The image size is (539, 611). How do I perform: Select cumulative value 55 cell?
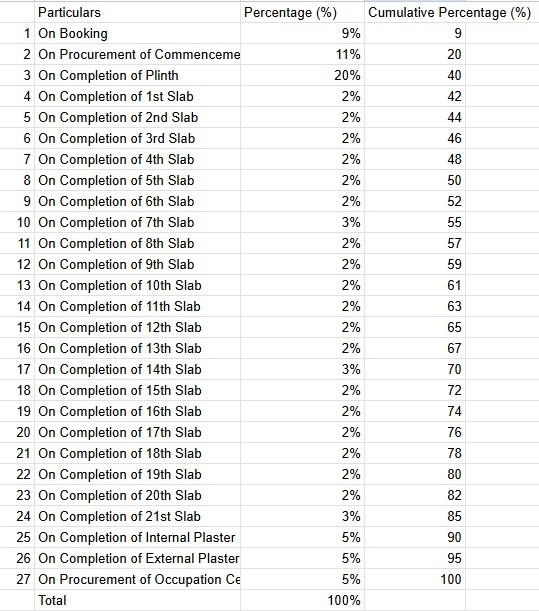pos(415,223)
